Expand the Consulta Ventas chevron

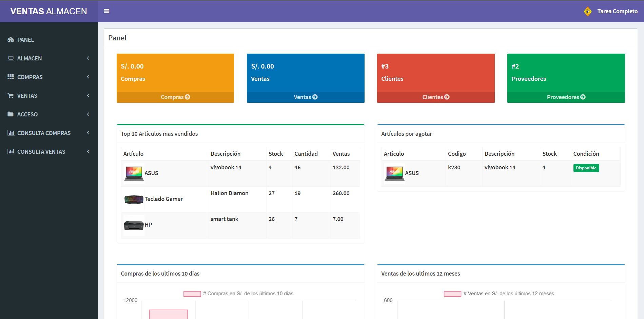point(88,152)
